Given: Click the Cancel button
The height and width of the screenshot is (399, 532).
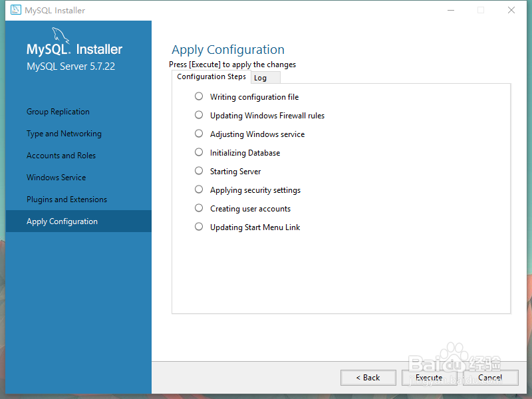Looking at the screenshot, I should click(x=490, y=378).
